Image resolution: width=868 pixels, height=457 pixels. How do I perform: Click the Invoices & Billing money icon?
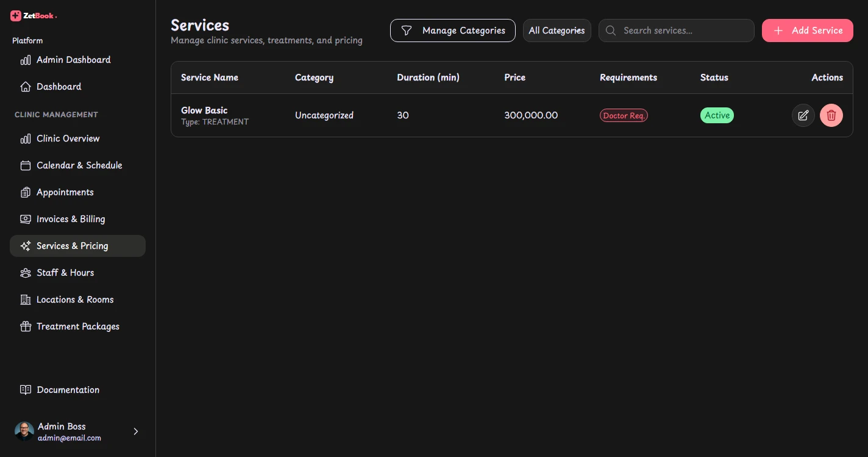(x=26, y=219)
